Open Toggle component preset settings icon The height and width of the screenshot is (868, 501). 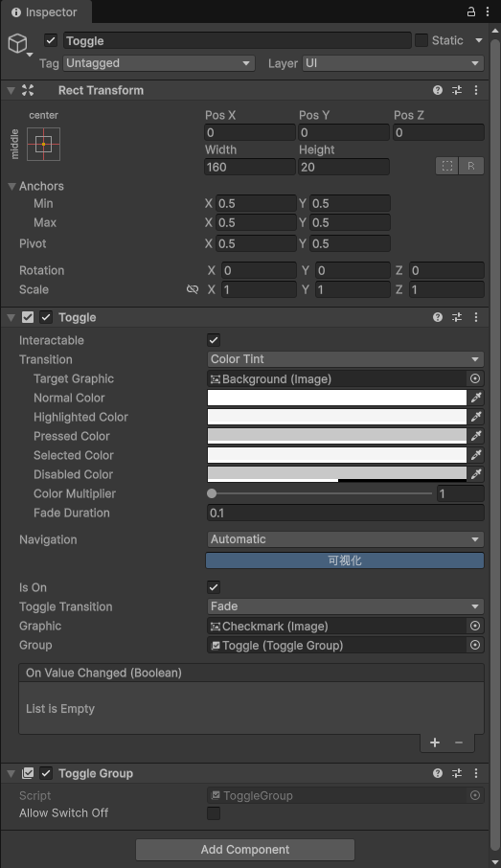[457, 317]
